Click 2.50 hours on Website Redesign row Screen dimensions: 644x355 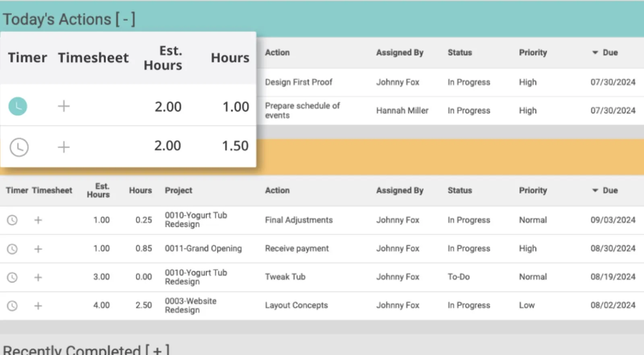[144, 305]
